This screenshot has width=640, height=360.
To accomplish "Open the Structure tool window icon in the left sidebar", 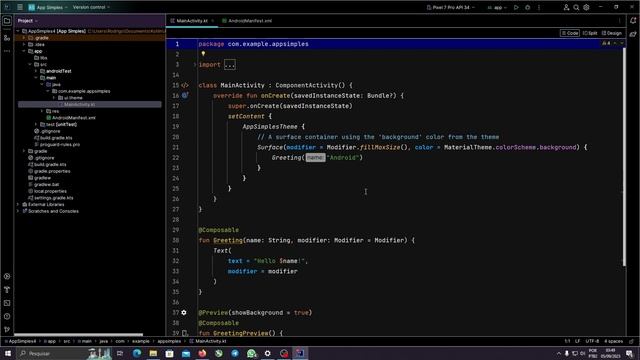I will click(x=7, y=38).
